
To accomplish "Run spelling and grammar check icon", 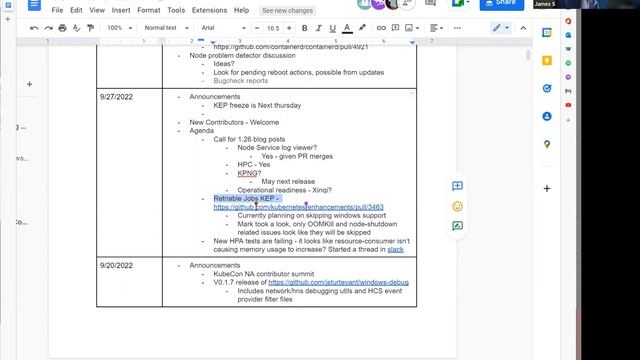I will (x=76, y=28).
